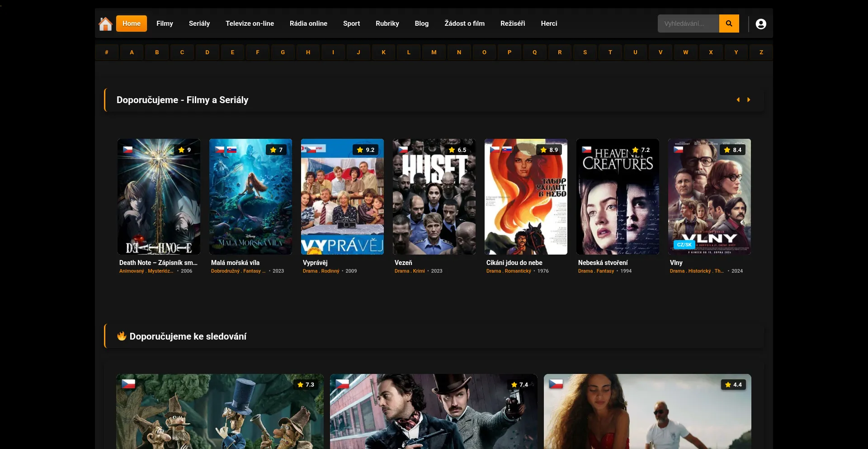Image resolution: width=868 pixels, height=449 pixels.
Task: Click the Slovak flag on Malá mořská víla
Action: coord(232,149)
